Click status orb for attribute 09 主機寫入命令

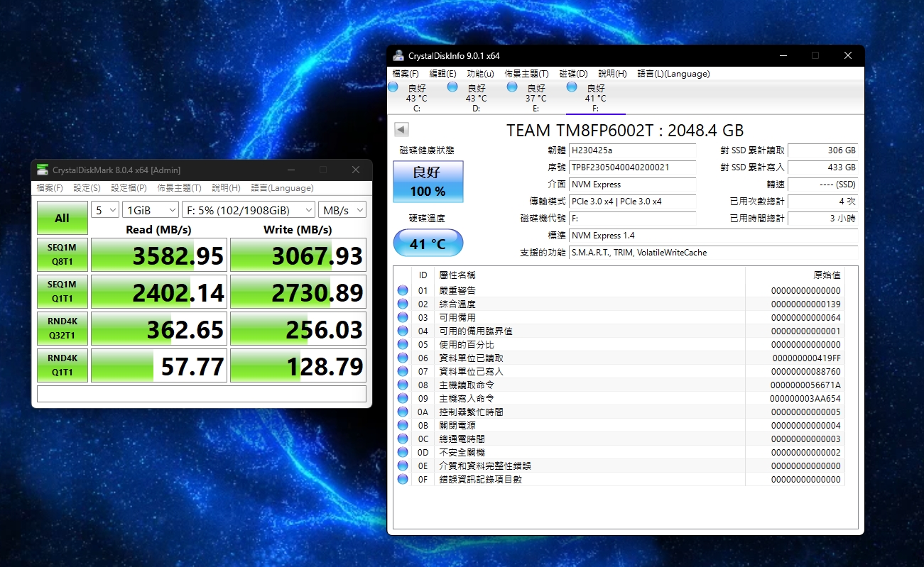[403, 398]
